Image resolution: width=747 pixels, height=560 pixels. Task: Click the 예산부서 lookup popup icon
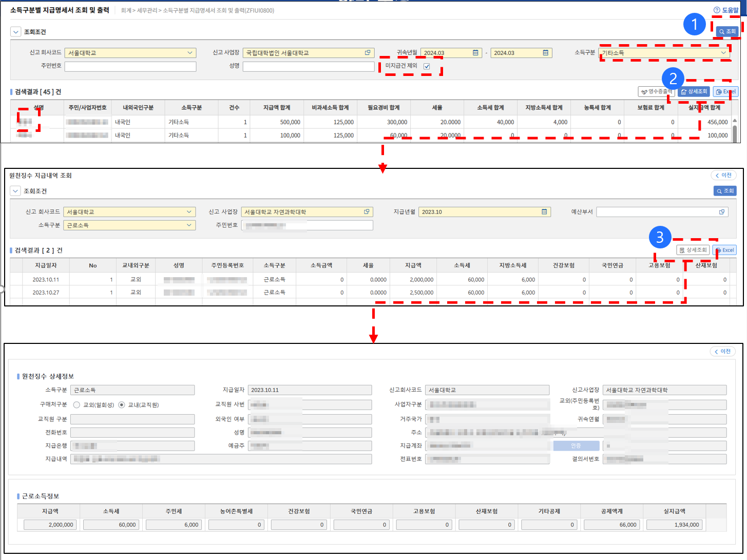pos(722,212)
